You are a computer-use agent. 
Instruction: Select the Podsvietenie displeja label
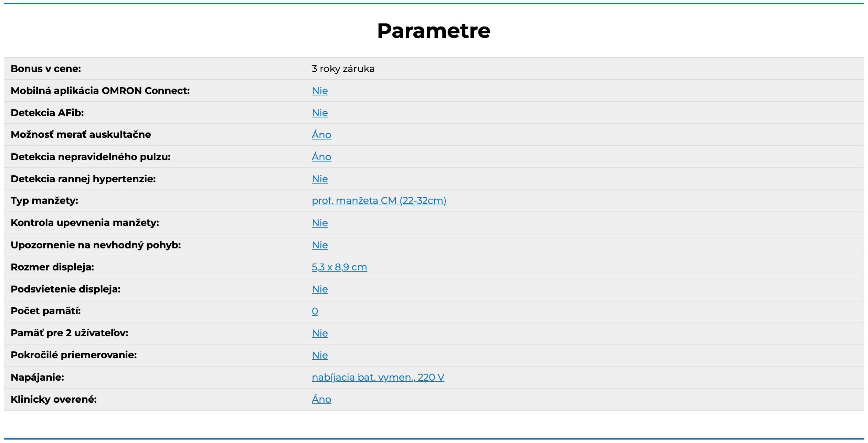click(65, 289)
